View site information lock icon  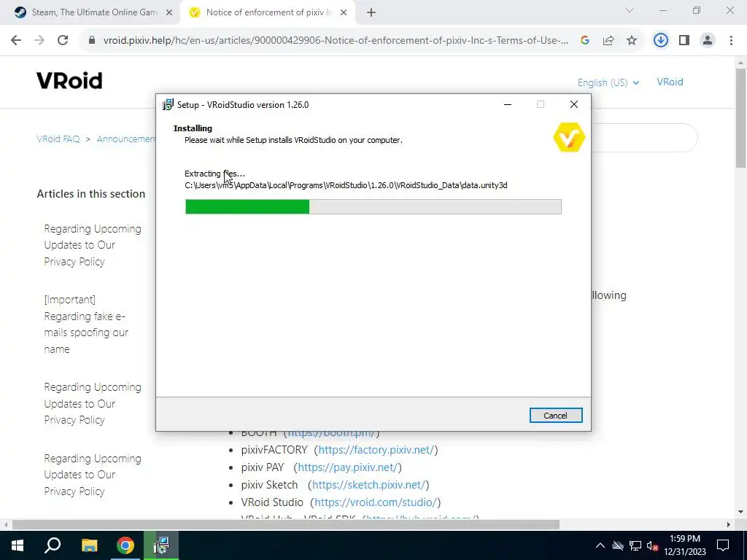(92, 41)
